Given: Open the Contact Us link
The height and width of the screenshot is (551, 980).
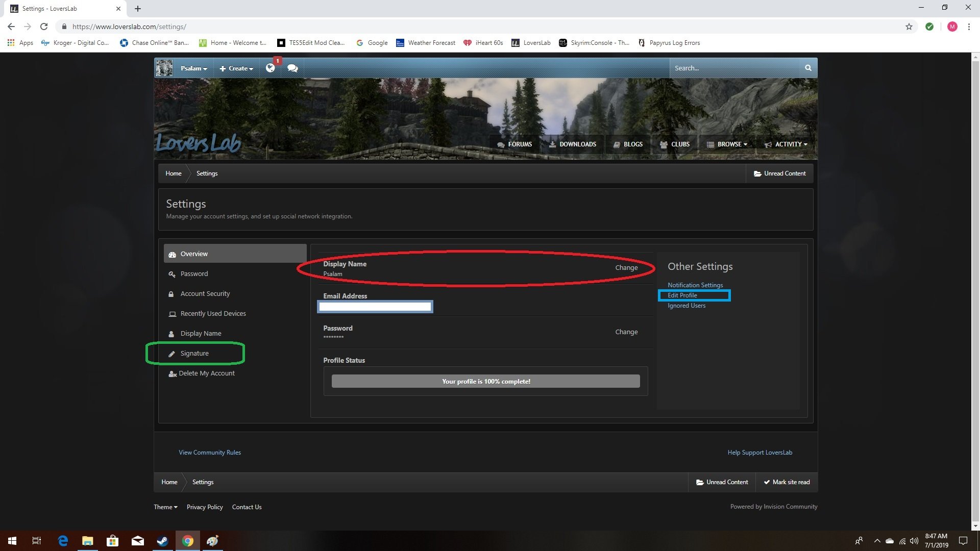Looking at the screenshot, I should point(247,507).
